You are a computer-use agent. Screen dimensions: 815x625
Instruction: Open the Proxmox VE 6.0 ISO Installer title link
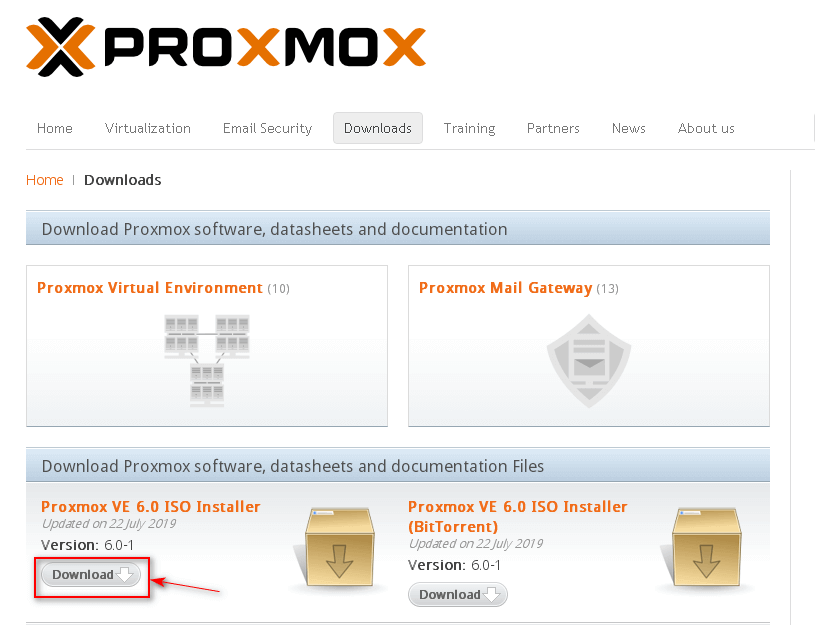coord(151,506)
